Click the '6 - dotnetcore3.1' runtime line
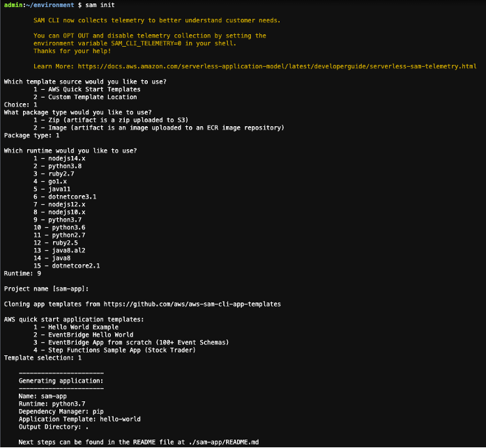This screenshot has width=486, height=448. click(x=65, y=197)
